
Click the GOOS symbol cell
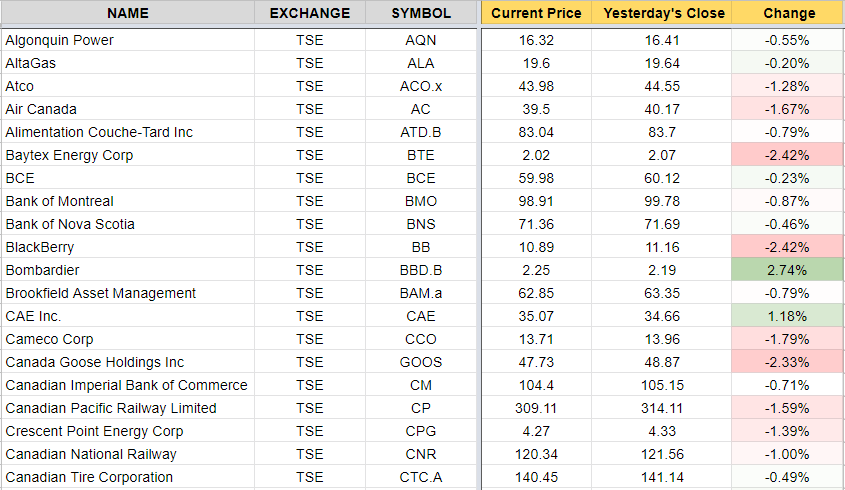pos(421,362)
